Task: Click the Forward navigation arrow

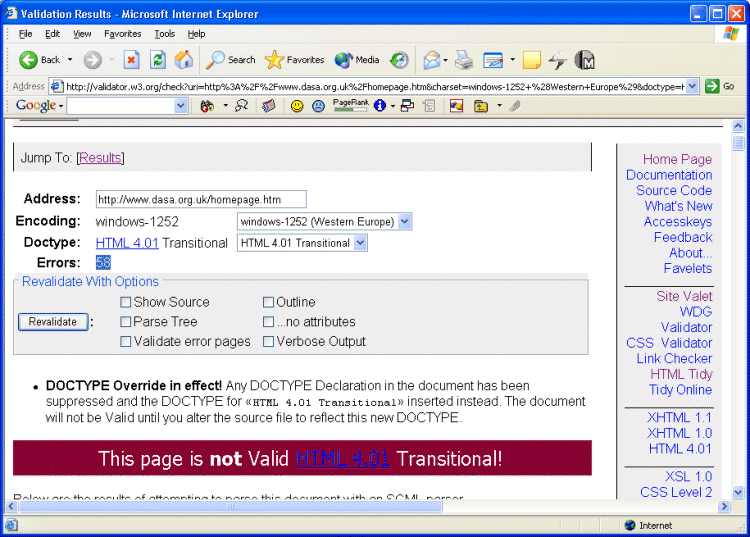Action: point(92,60)
